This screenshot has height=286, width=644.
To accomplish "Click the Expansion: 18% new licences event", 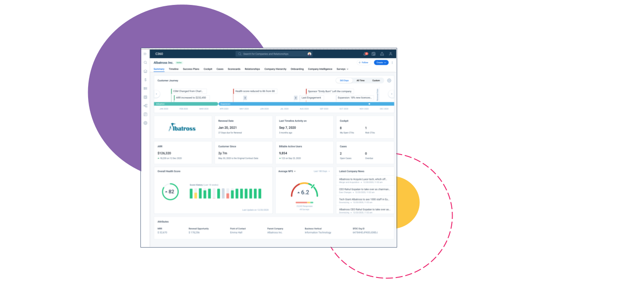I will (355, 97).
